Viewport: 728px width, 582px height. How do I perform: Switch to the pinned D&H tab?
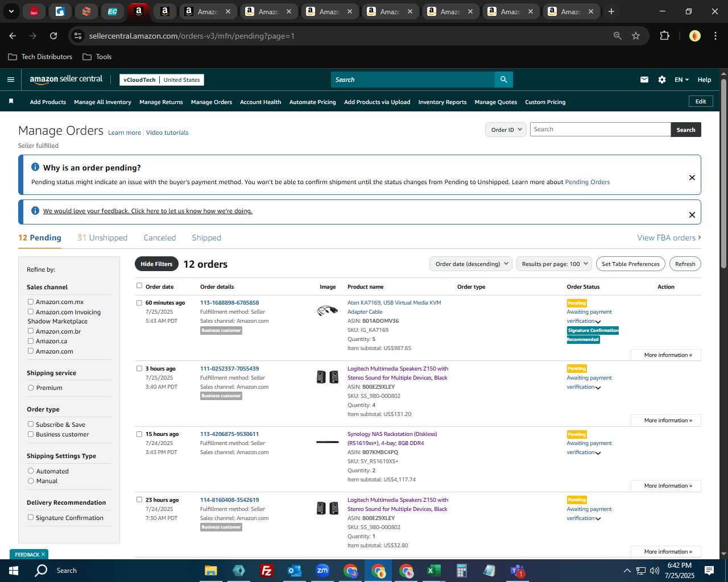34,11
